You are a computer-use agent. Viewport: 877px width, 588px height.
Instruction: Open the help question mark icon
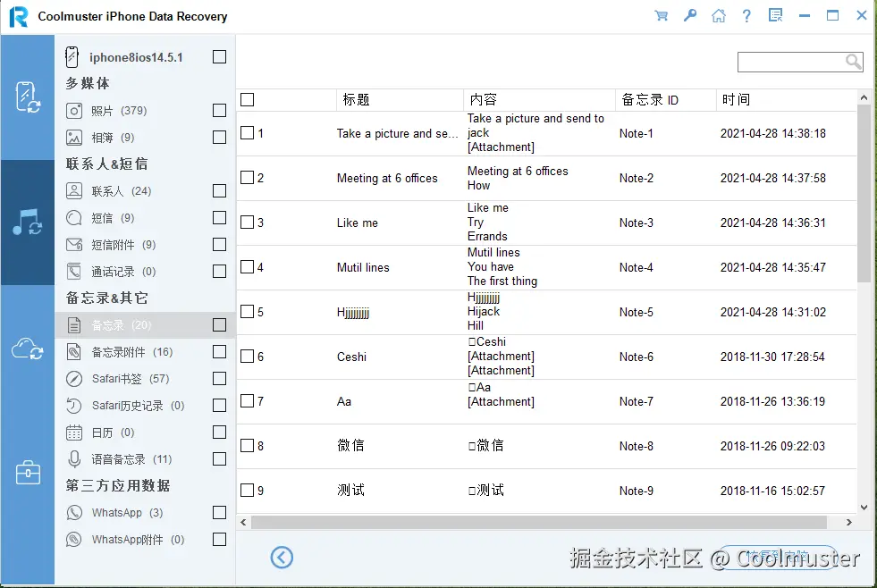[746, 15]
